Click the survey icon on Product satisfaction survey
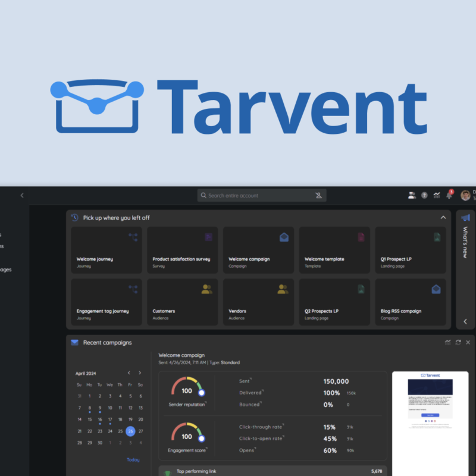The width and height of the screenshot is (476, 476). [x=208, y=237]
